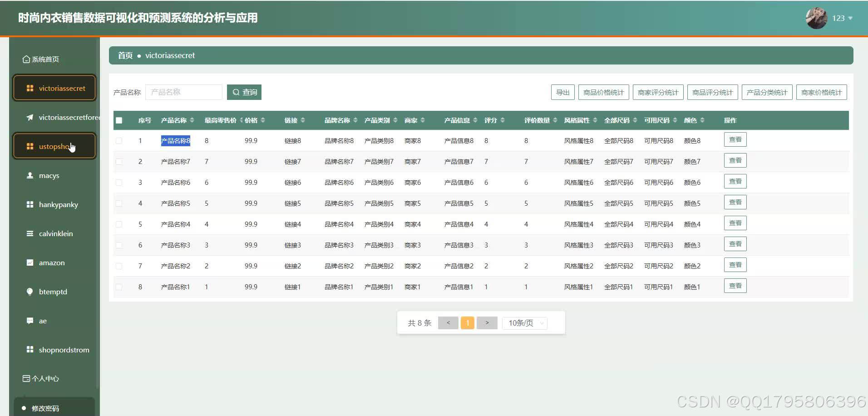Image resolution: width=868 pixels, height=416 pixels.
Task: Open the 10条/页 page size dropdown
Action: [525, 323]
